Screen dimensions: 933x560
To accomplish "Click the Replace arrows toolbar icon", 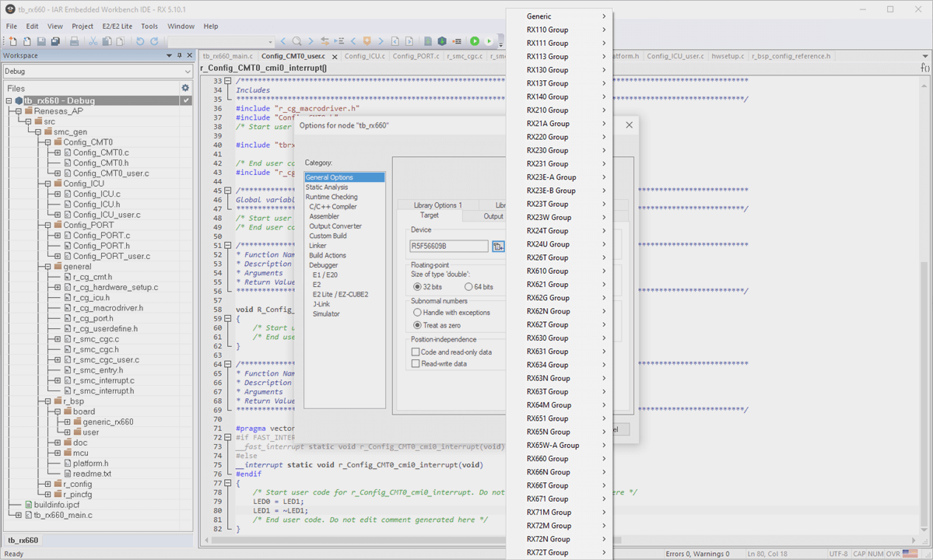I will click(325, 41).
